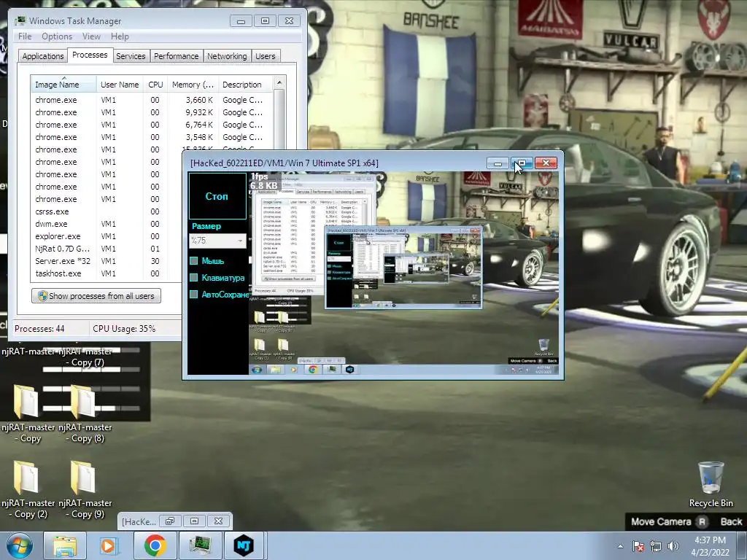This screenshot has height=560, width=747.
Task: Switch to the Performance tab
Action: 176,56
